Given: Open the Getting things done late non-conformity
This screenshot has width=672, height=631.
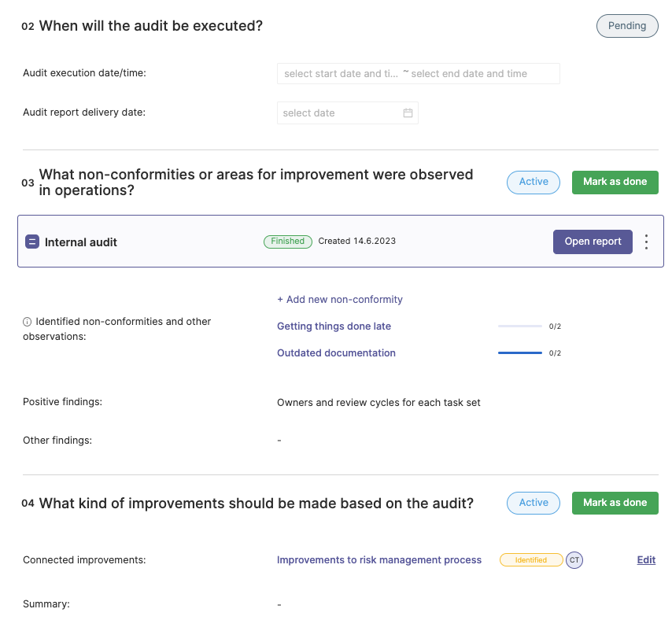Looking at the screenshot, I should click(334, 326).
